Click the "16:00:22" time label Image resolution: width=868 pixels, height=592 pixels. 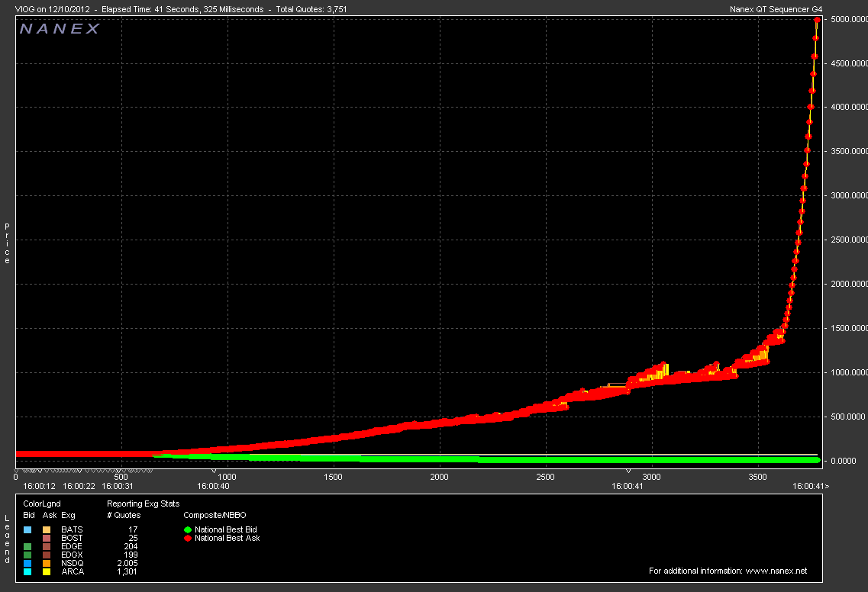click(x=79, y=486)
